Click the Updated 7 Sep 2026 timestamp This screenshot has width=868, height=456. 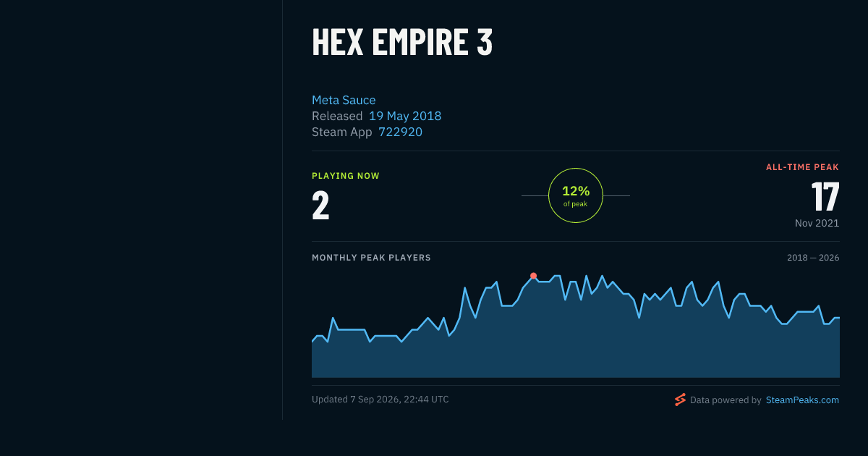tap(380, 400)
